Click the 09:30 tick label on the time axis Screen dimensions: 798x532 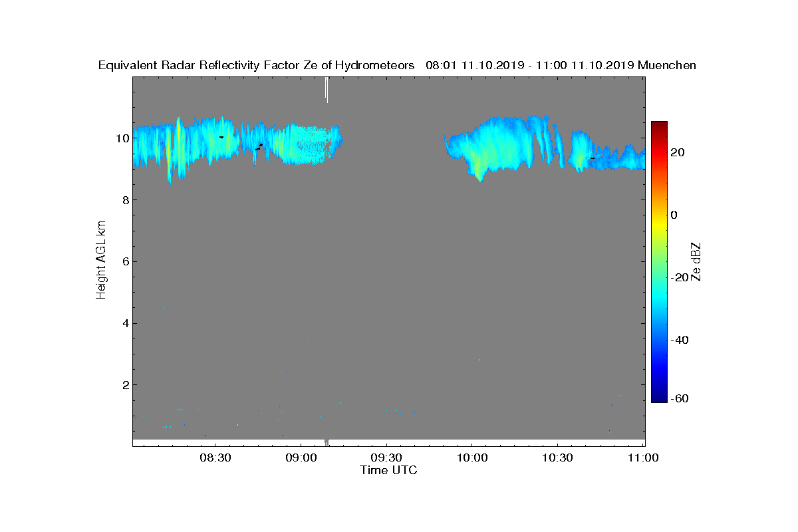coord(386,458)
